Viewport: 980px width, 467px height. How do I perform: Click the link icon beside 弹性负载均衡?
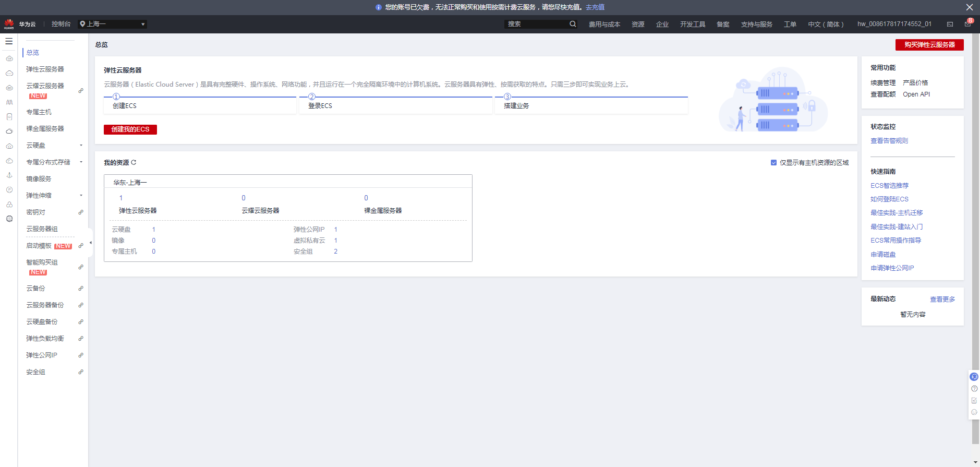point(81,339)
